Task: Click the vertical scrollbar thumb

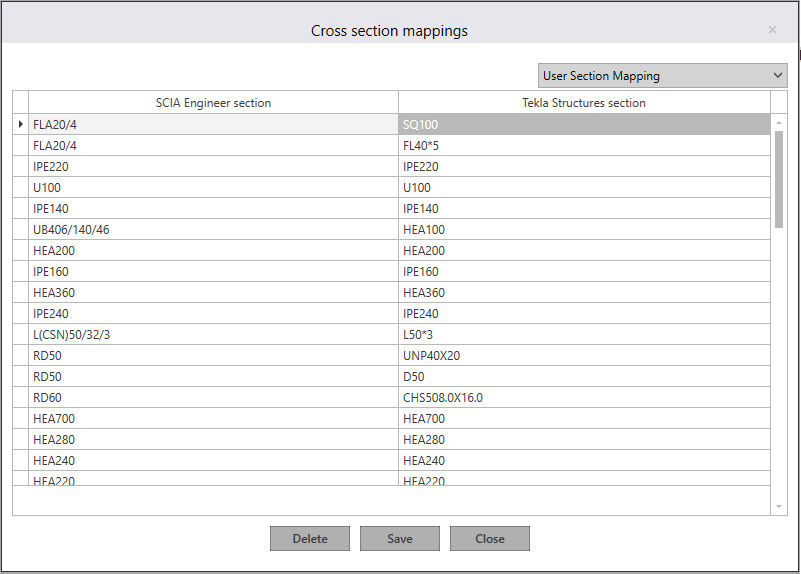Action: coord(779,179)
